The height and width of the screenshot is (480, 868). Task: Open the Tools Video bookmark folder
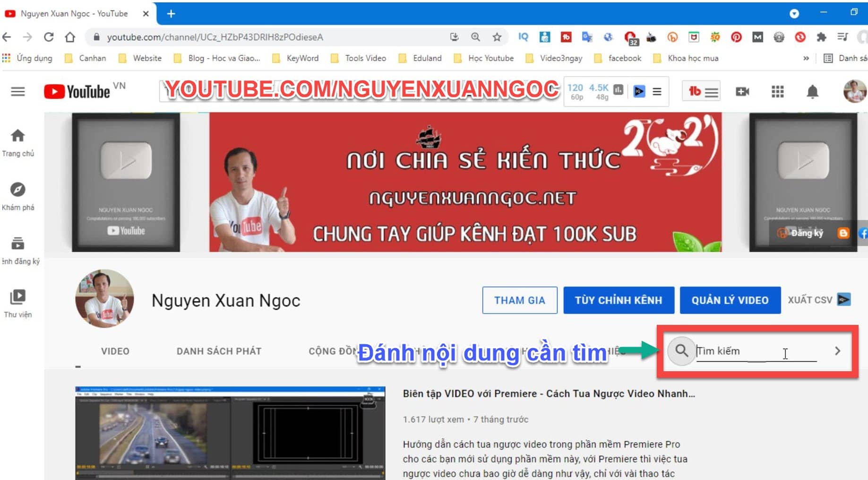pos(359,58)
